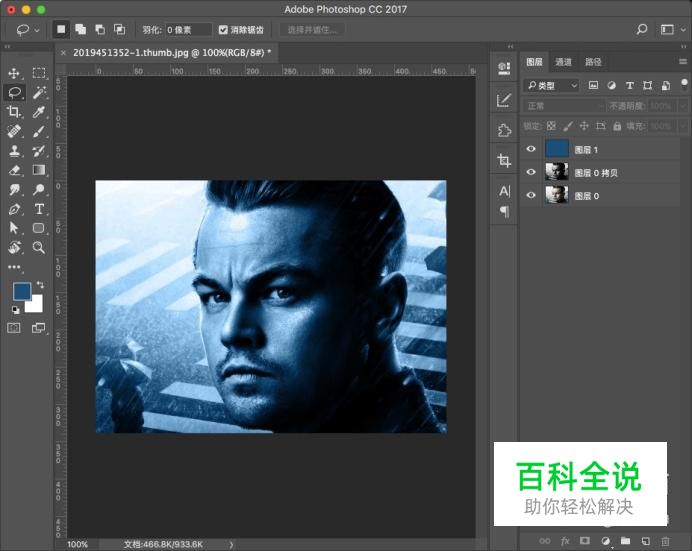Change screen mode at toolbox bottom
The width and height of the screenshot is (692, 551).
pyautogui.click(x=38, y=328)
